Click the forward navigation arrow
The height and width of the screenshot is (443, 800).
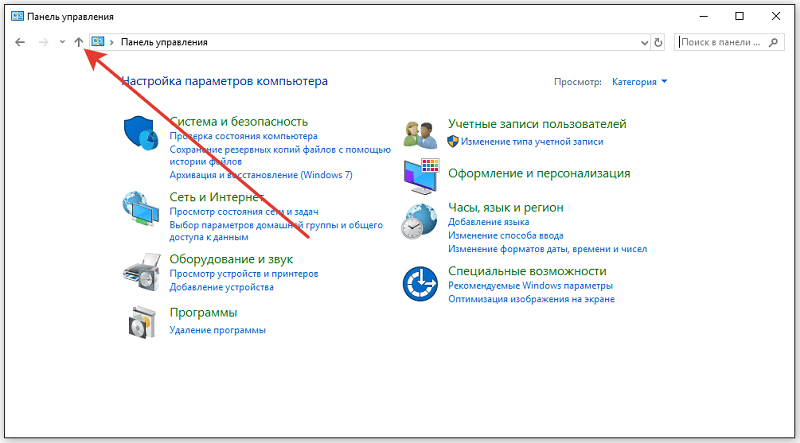44,42
